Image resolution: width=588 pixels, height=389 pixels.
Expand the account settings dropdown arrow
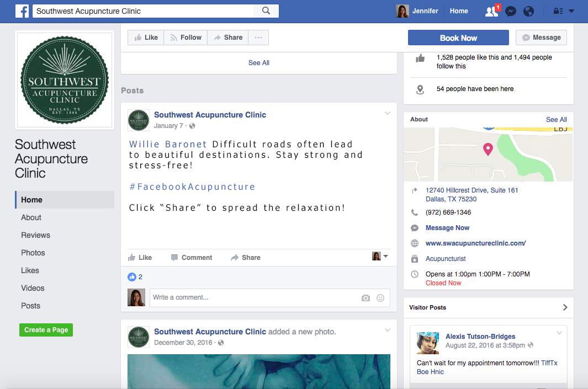pyautogui.click(x=571, y=11)
